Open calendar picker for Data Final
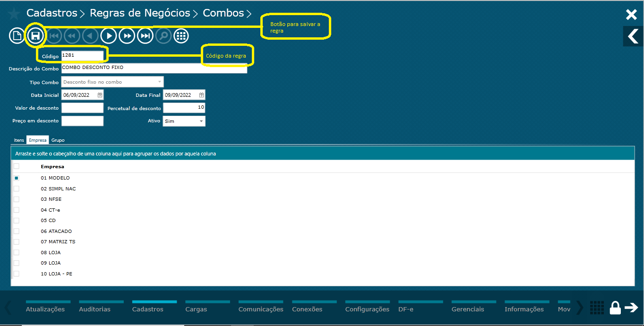 coord(202,95)
